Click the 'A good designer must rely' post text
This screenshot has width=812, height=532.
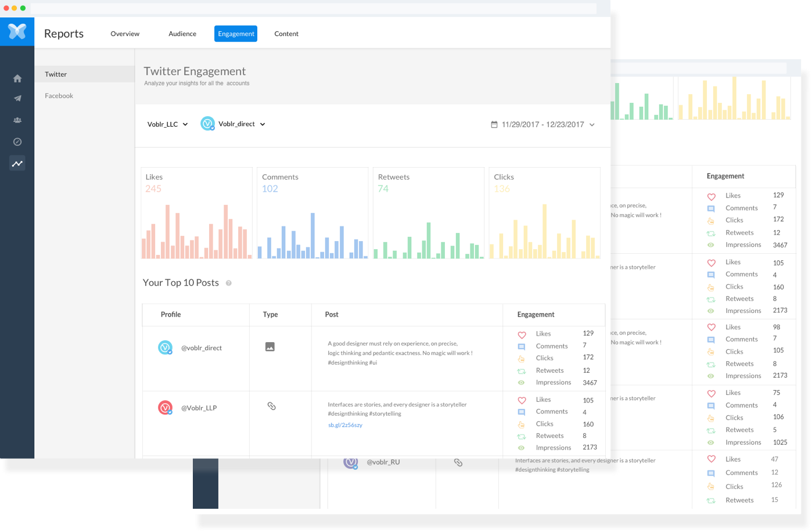point(400,353)
